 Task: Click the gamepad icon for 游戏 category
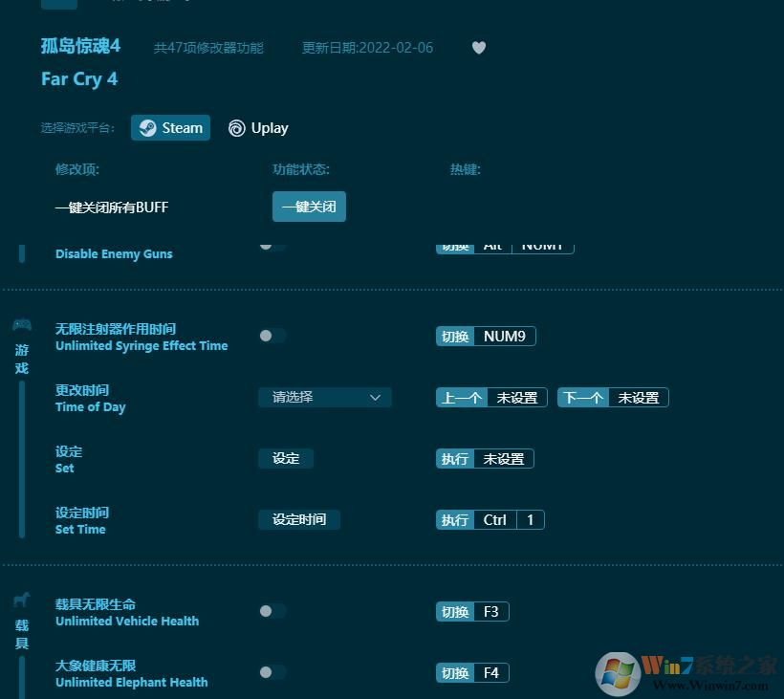tap(22, 324)
